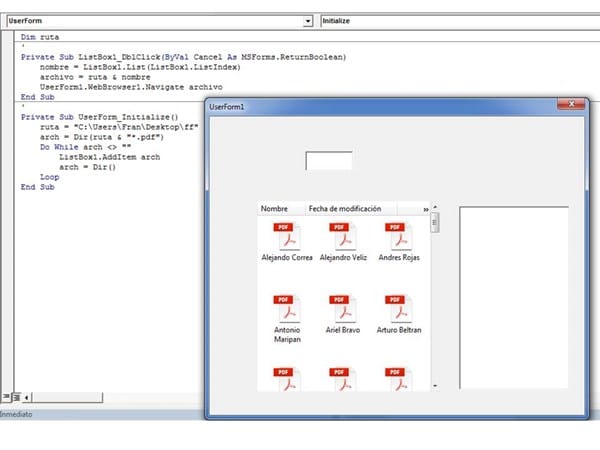The height and width of the screenshot is (450, 600).
Task: Select the Alejandro Veliz PDF file icon
Action: pos(343,237)
